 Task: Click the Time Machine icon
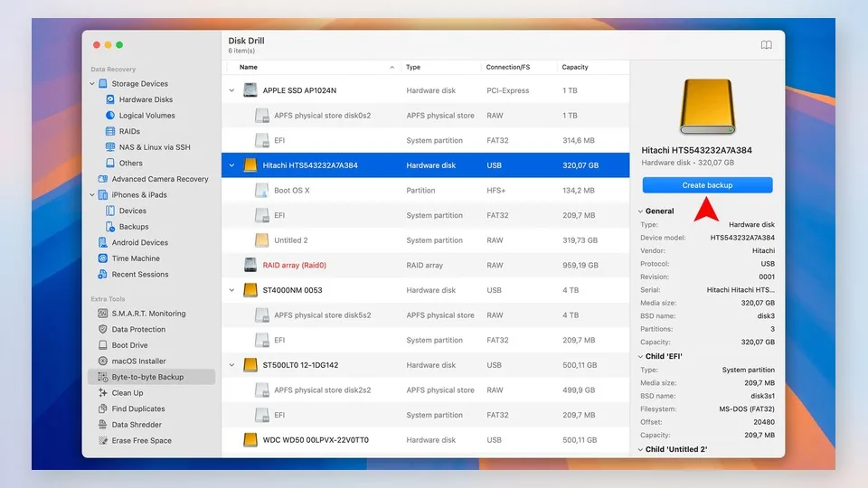(102, 258)
